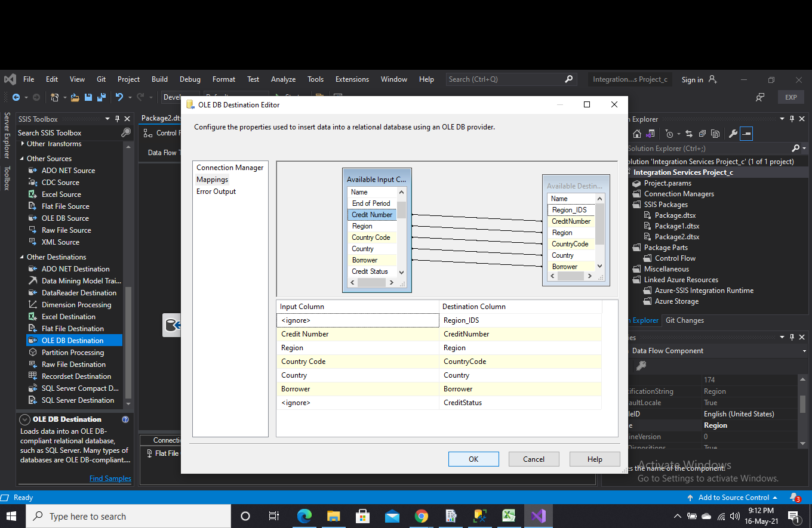The height and width of the screenshot is (528, 812).
Task: Click the Sign in link
Action: pyautogui.click(x=692, y=80)
